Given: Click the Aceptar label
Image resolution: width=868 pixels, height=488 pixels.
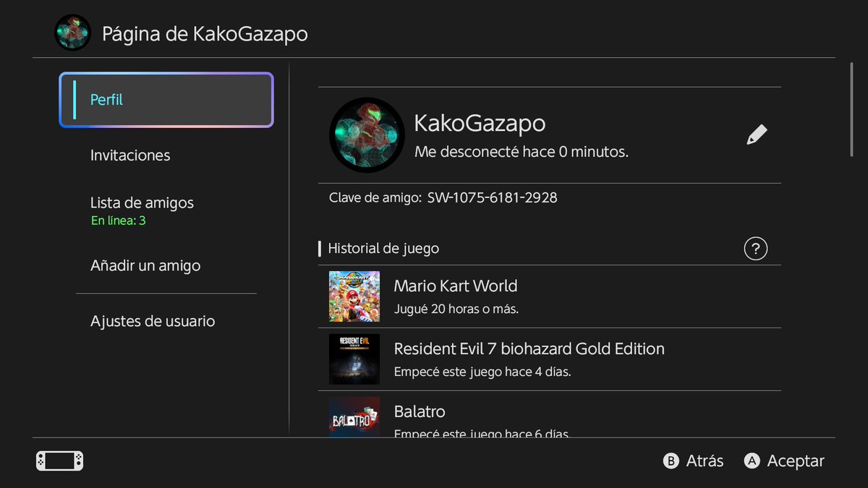Looking at the screenshot, I should [796, 461].
